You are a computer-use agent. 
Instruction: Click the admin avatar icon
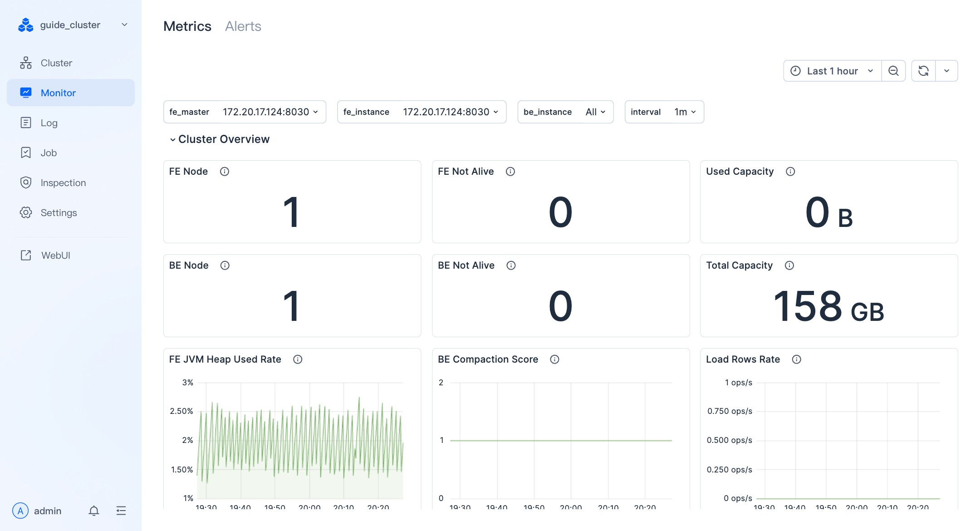(x=20, y=511)
